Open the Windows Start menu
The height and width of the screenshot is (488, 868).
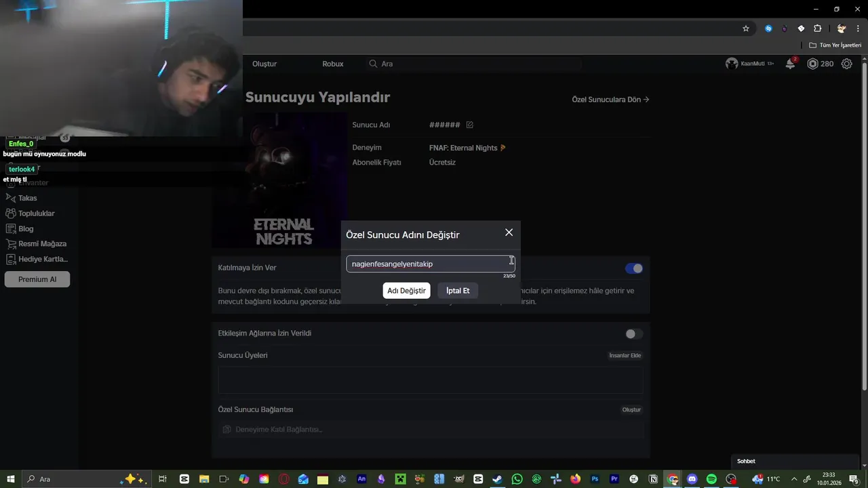tap(11, 479)
